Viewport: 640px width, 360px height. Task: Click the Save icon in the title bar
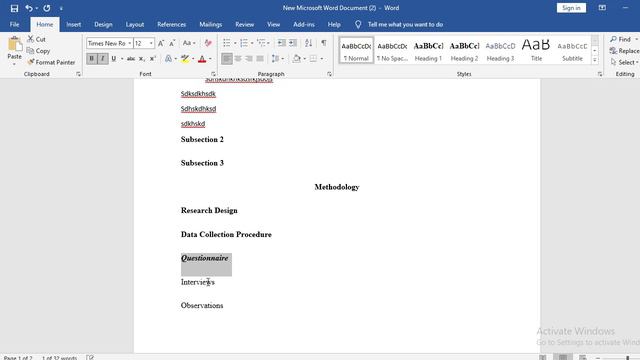coord(14,8)
